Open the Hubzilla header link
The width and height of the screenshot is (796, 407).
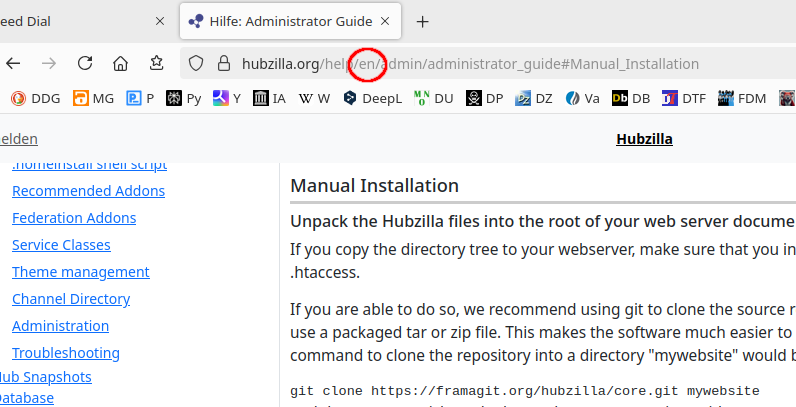(x=644, y=139)
